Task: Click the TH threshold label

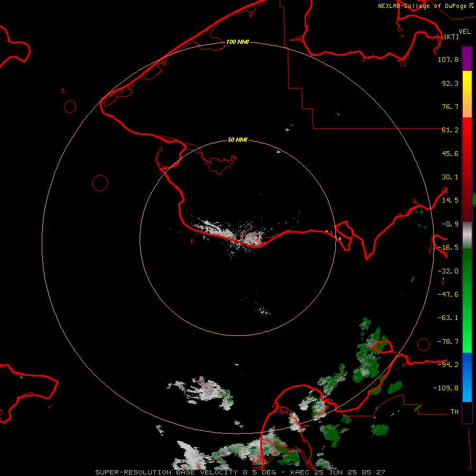Action: click(454, 411)
